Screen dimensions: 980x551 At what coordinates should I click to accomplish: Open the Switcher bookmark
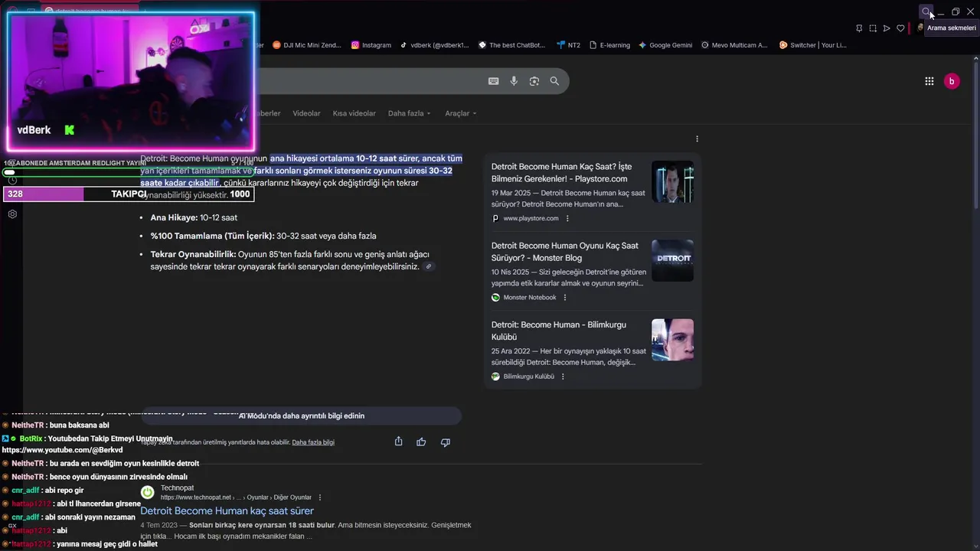pyautogui.click(x=813, y=45)
